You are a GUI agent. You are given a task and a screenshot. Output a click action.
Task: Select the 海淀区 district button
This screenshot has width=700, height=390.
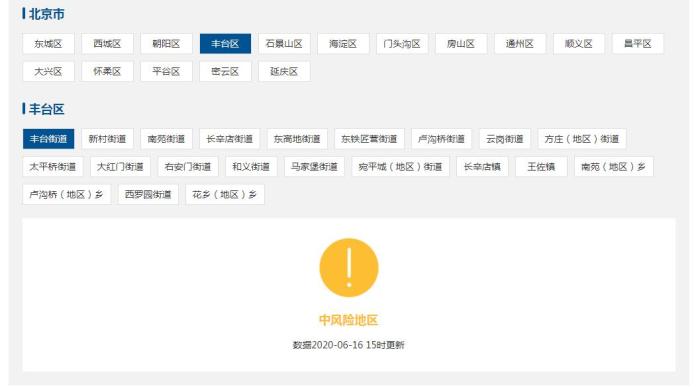(x=343, y=44)
